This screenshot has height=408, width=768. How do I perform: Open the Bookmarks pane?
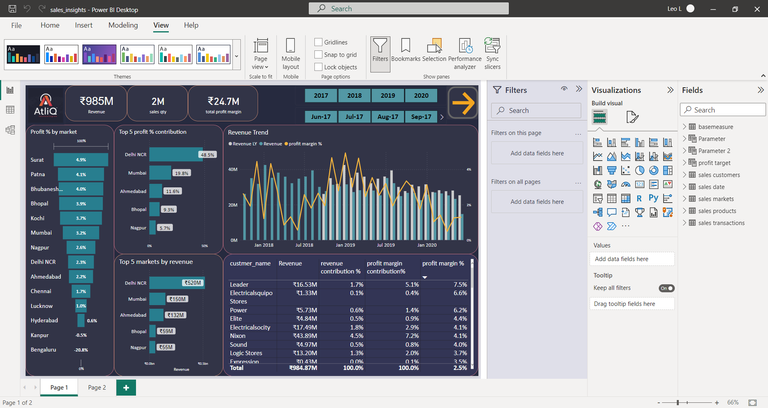(x=406, y=50)
